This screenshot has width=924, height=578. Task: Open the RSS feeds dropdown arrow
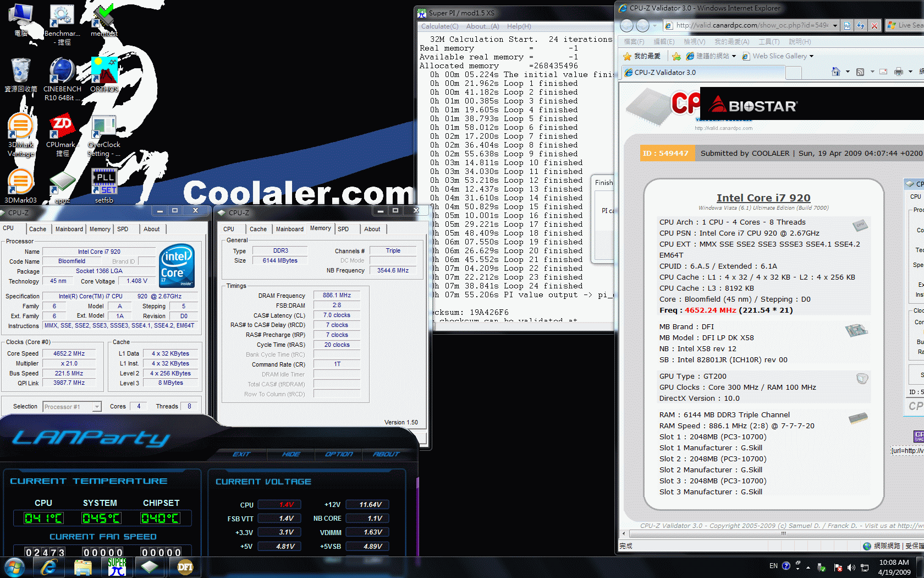(872, 72)
